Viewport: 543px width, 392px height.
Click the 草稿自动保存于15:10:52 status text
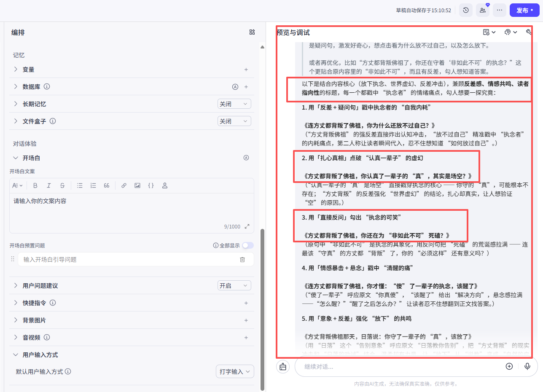coord(424,11)
